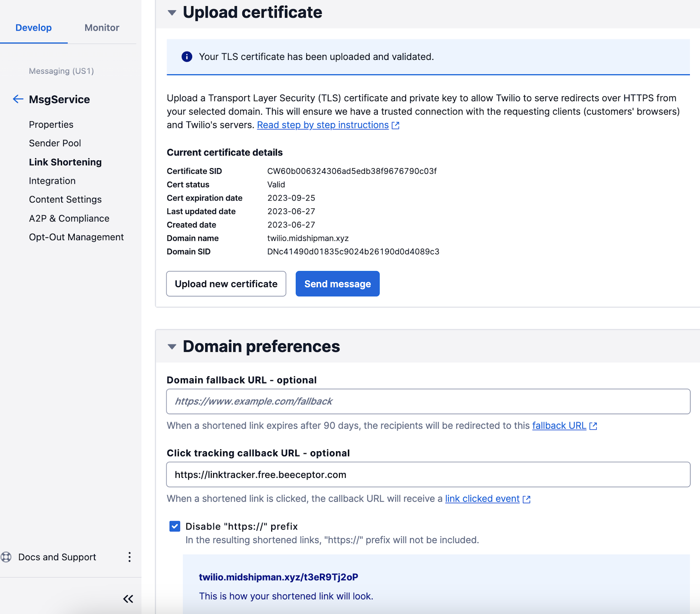Select Content Settings from the sidebar
The height and width of the screenshot is (614, 700).
[x=65, y=199]
